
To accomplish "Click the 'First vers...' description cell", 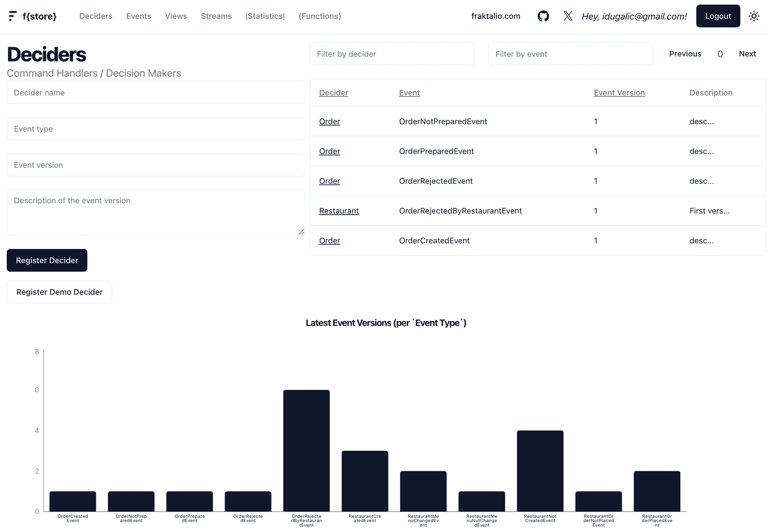I will (x=709, y=211).
